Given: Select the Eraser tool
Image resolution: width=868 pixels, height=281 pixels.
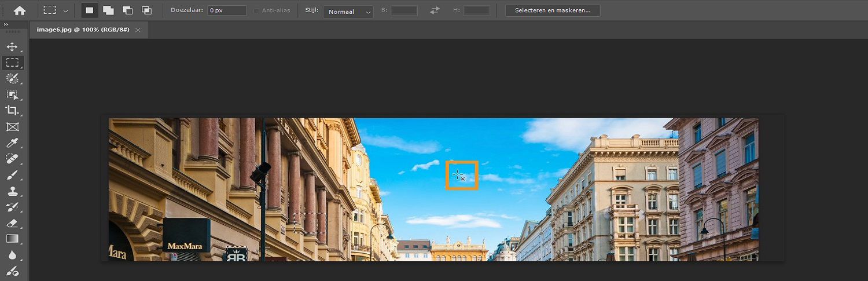Looking at the screenshot, I should tap(12, 222).
